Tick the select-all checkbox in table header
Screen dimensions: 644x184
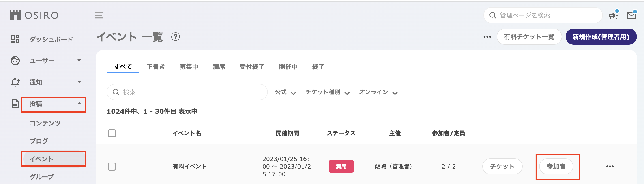[112, 133]
